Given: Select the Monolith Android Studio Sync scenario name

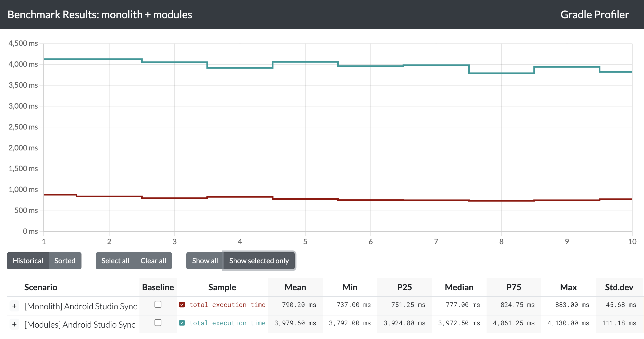Looking at the screenshot, I should 80,306.
